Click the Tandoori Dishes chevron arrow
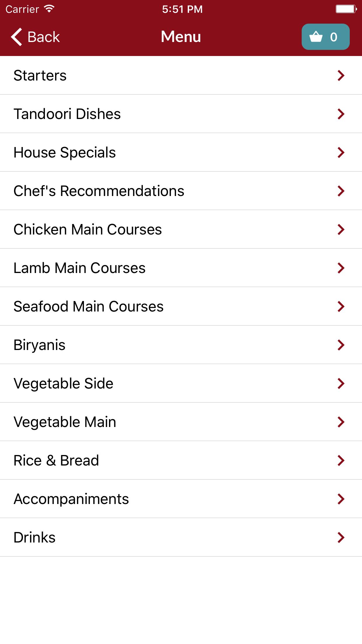 (x=341, y=114)
